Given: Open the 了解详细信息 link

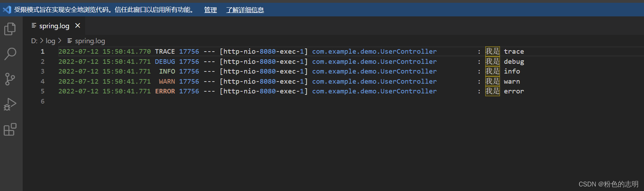Looking at the screenshot, I should [x=245, y=10].
